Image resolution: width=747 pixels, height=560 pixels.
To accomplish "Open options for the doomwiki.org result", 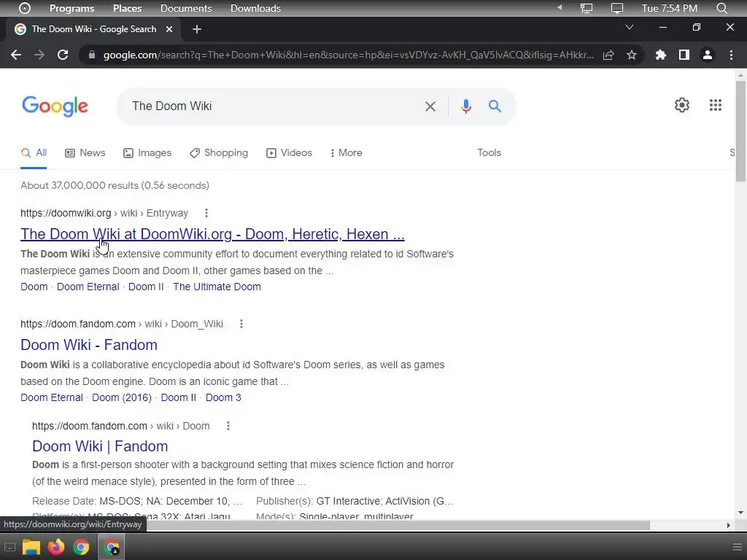I will point(206,213).
